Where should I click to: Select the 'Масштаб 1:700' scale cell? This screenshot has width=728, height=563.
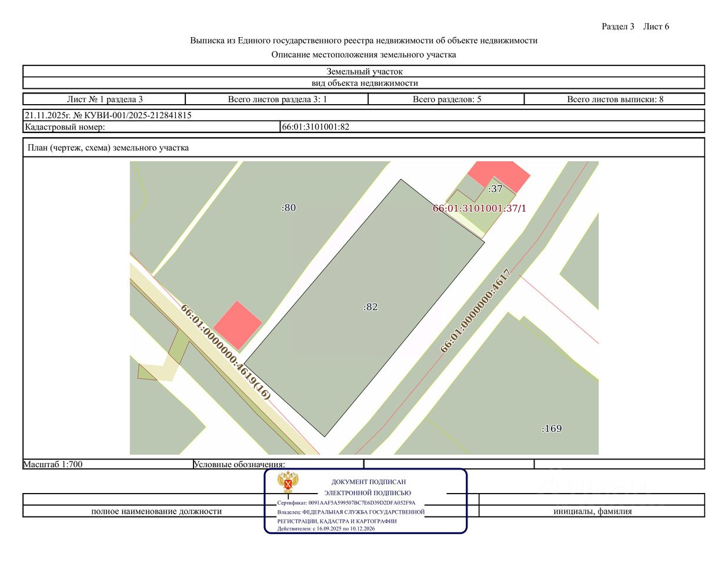(x=108, y=464)
